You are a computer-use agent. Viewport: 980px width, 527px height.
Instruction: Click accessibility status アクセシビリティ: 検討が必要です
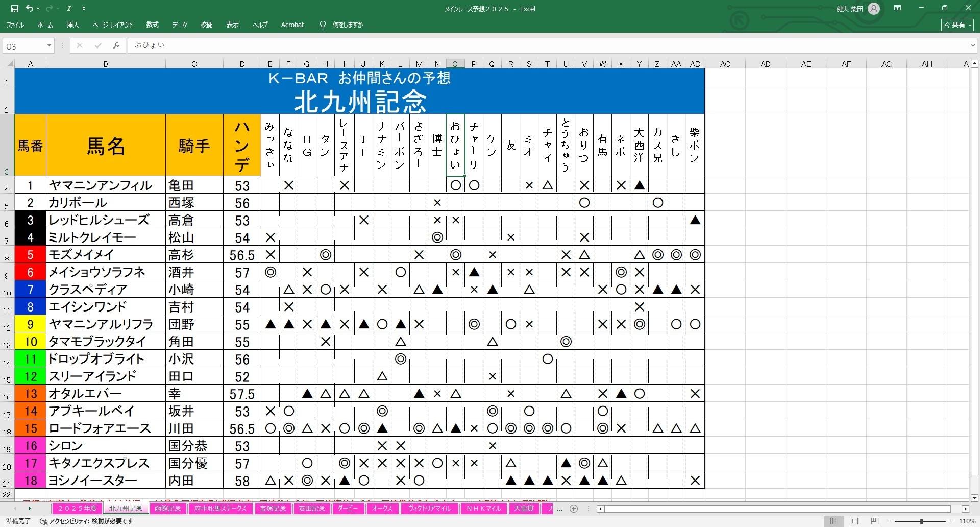tap(87, 521)
